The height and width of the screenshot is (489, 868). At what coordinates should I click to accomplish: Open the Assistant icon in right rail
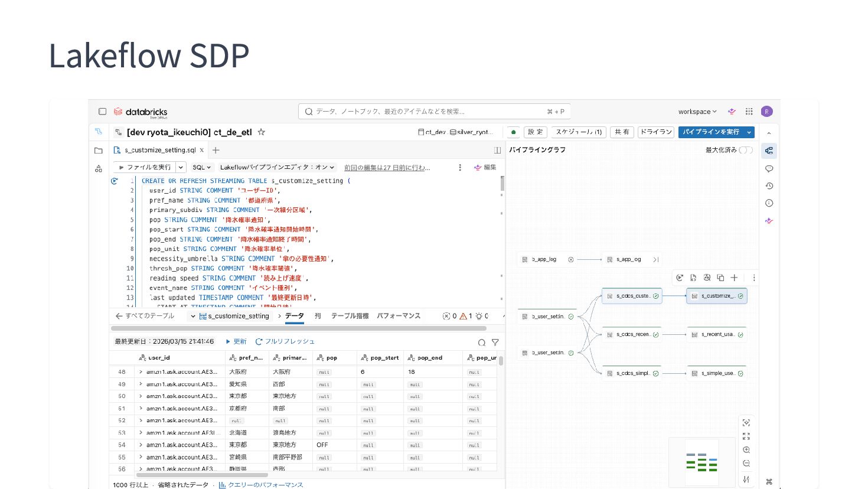(x=769, y=221)
